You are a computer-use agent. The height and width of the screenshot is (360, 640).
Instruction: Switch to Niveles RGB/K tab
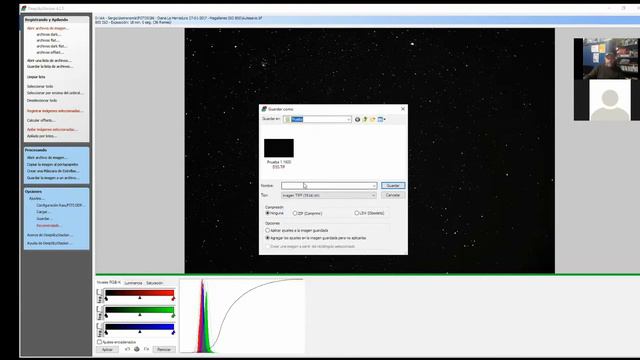(109, 282)
